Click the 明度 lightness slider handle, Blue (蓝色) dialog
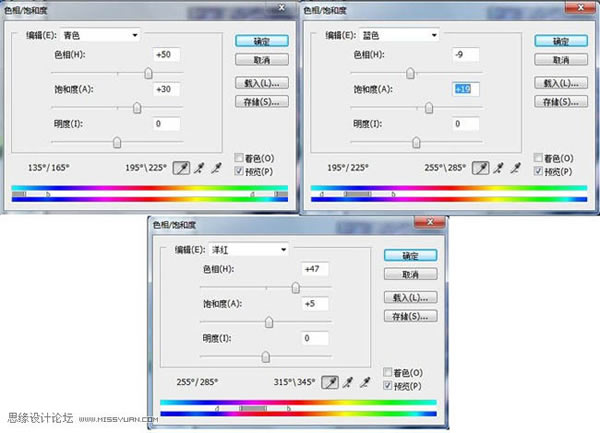 click(416, 142)
